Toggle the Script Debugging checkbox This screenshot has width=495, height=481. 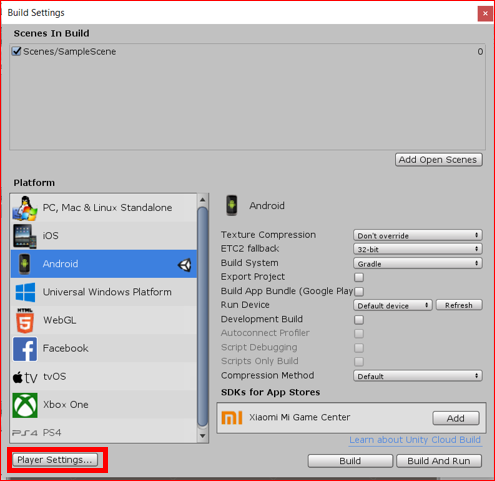[x=359, y=348]
